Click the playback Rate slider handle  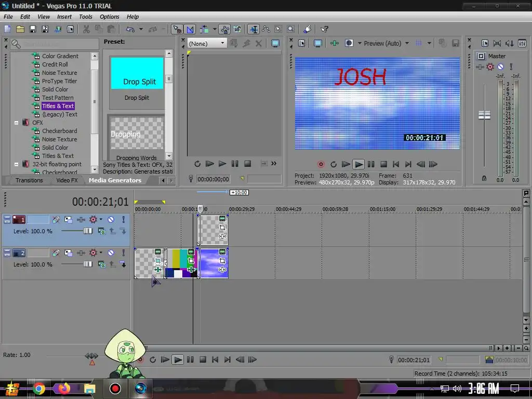pos(91,356)
